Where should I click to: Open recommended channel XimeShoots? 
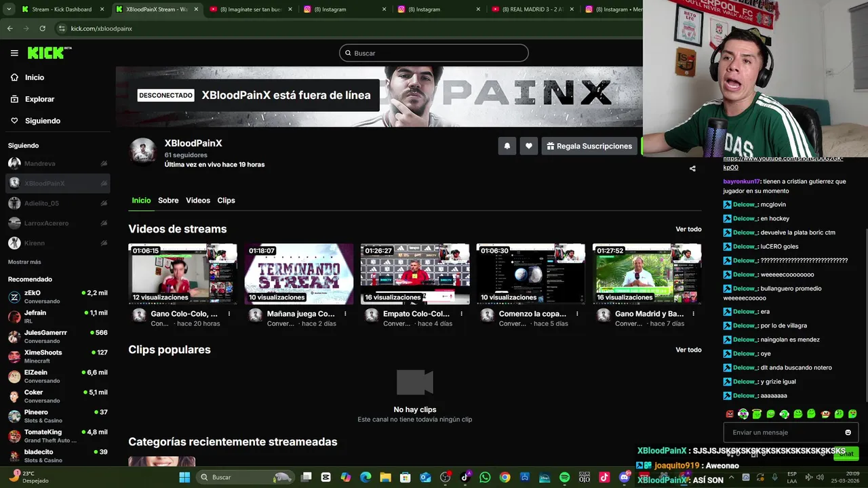coord(58,357)
